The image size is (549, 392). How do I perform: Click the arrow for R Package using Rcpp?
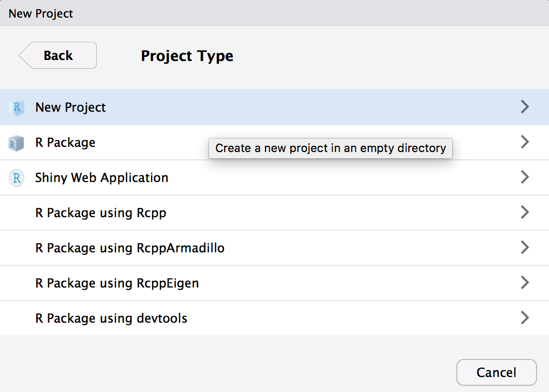[524, 213]
